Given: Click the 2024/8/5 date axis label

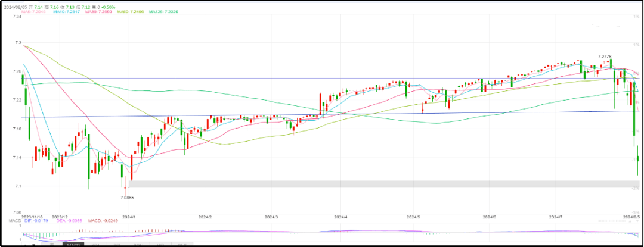Looking at the screenshot, I should pos(631,217).
